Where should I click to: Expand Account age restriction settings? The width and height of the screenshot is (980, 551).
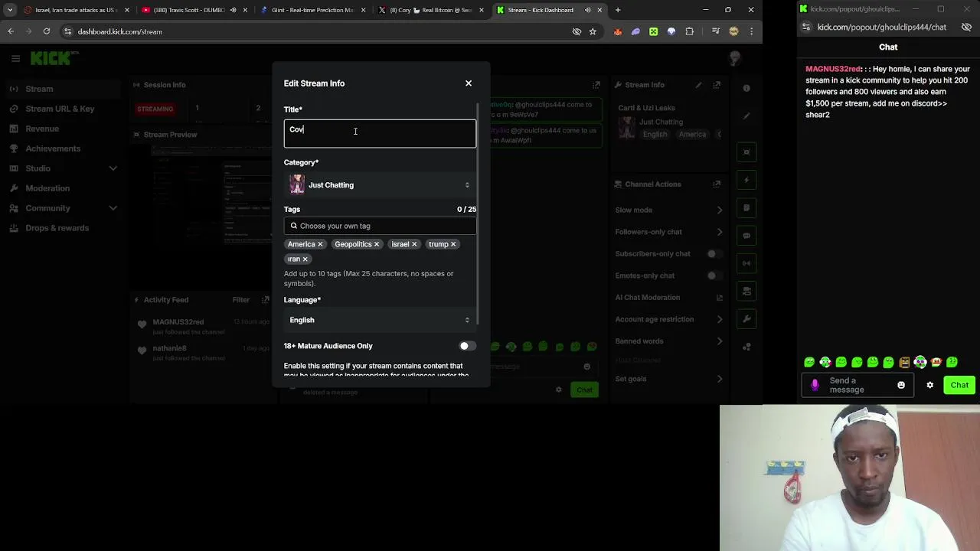click(x=668, y=319)
